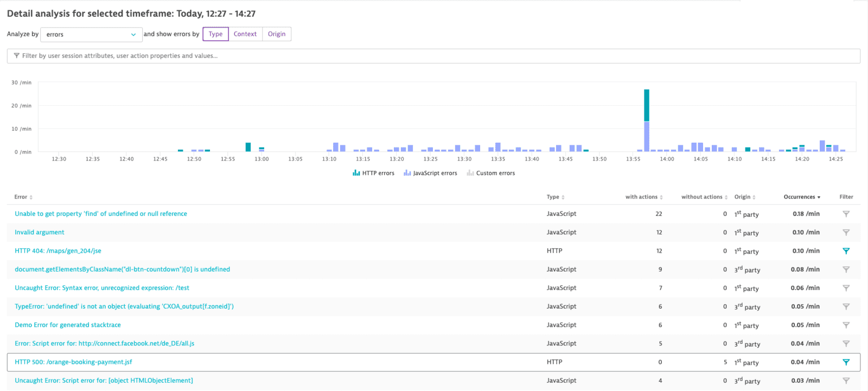Toggle filter for HTTP 500 orange-booking-payment row
The height and width of the screenshot is (391, 868).
pyautogui.click(x=846, y=362)
